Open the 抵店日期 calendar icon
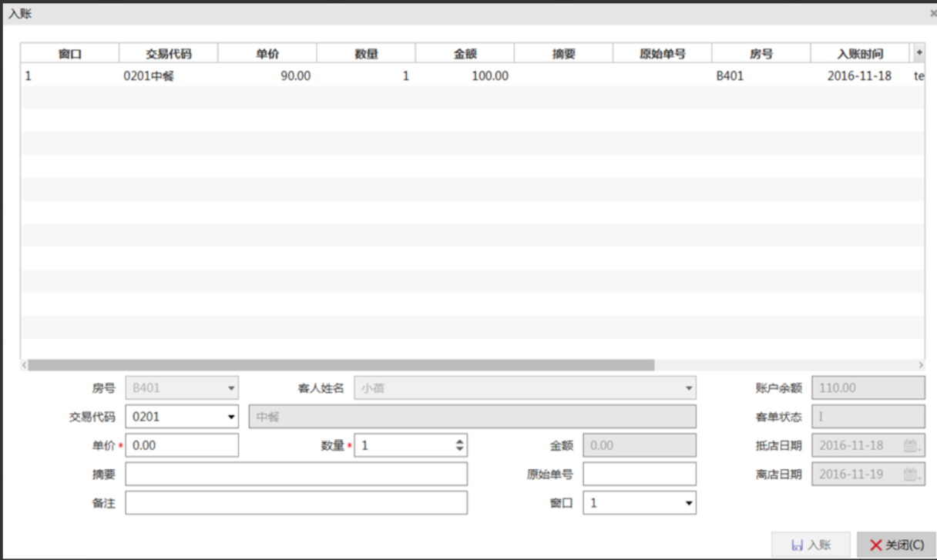Image resolution: width=937 pixels, height=560 pixels. [x=911, y=445]
